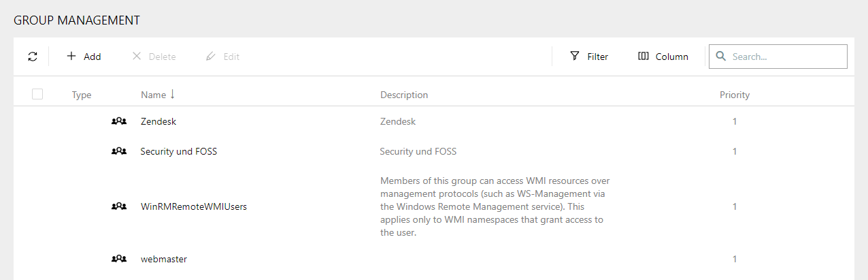Click the Edit pencil button
Screen dimensions: 868x280
222,57
